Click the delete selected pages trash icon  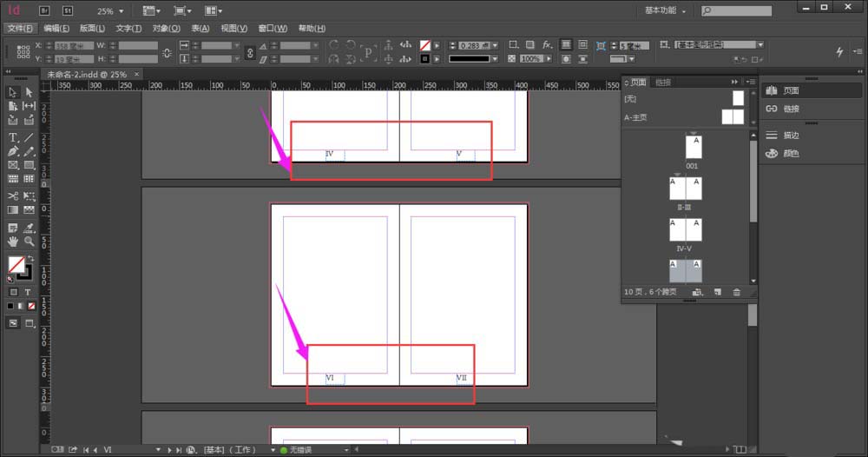pyautogui.click(x=736, y=292)
